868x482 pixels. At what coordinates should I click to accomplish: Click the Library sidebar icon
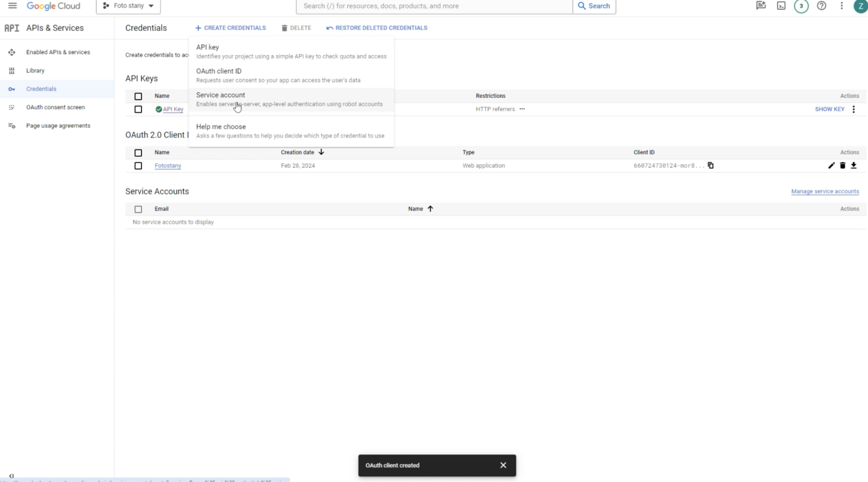coord(12,71)
